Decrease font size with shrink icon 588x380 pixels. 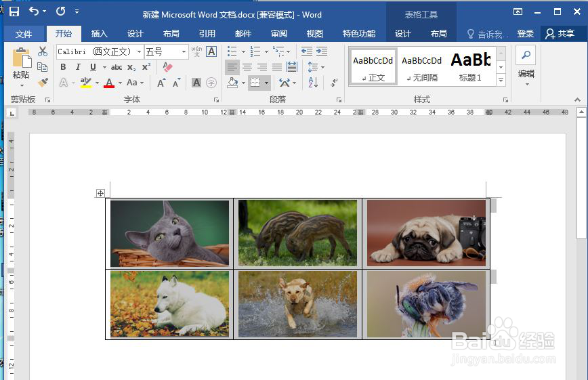pos(176,83)
